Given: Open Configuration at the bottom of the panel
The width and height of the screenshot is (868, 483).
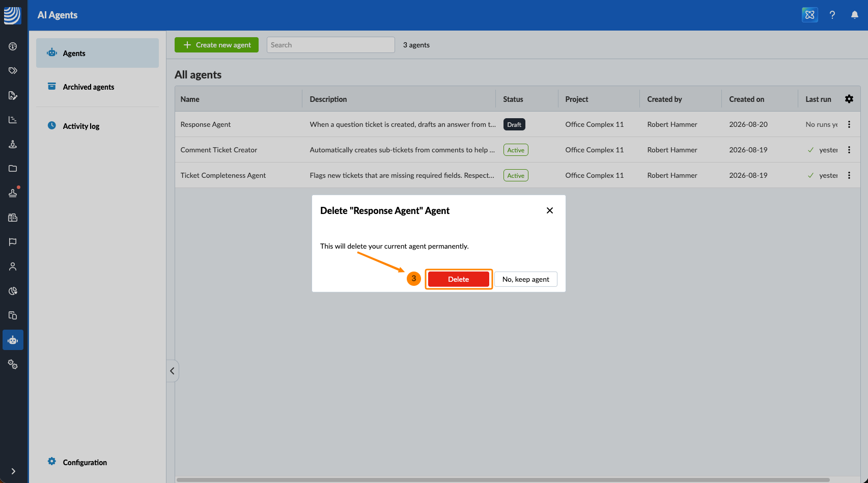Looking at the screenshot, I should [97, 462].
